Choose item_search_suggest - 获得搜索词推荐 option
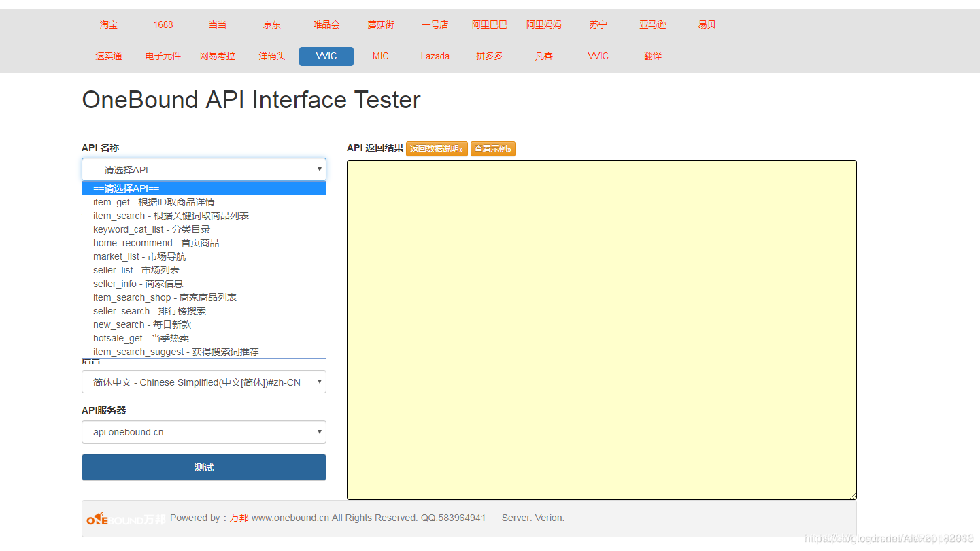Image resolution: width=980 pixels, height=551 pixels. [x=204, y=352]
